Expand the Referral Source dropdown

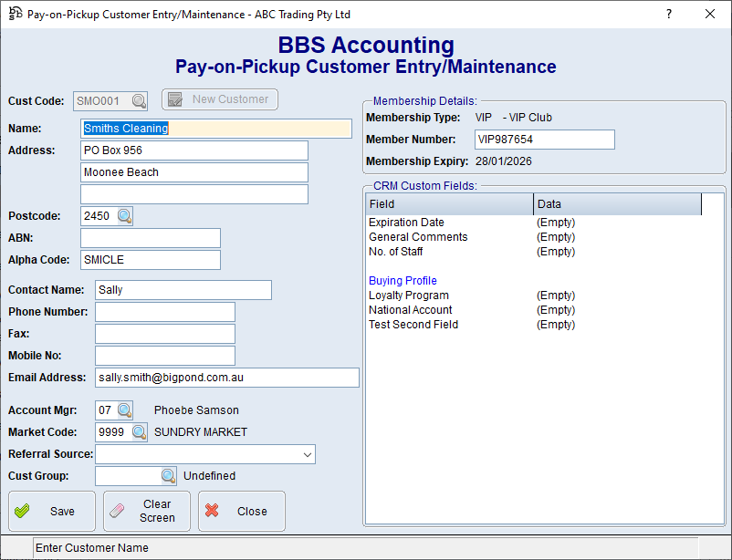click(x=306, y=454)
